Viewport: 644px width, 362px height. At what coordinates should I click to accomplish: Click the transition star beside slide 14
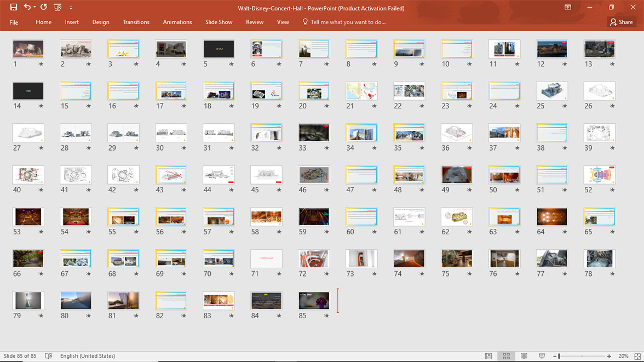coord(41,106)
